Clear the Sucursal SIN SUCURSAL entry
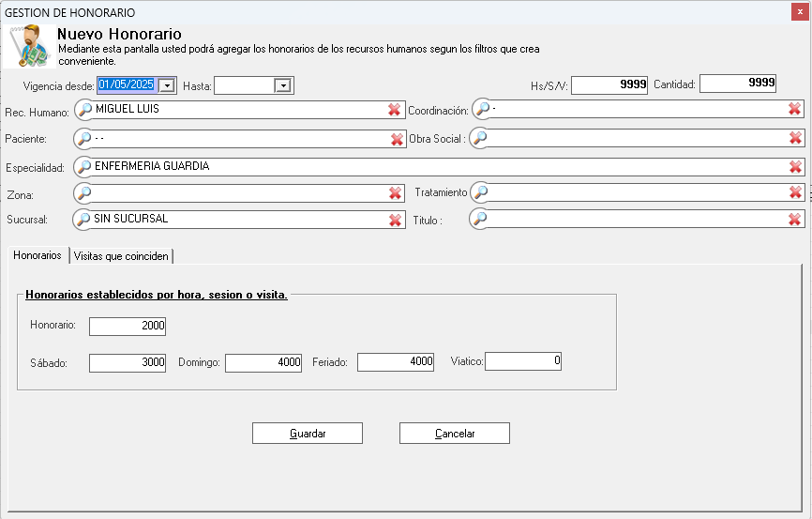The width and height of the screenshot is (812, 519). coord(395,220)
